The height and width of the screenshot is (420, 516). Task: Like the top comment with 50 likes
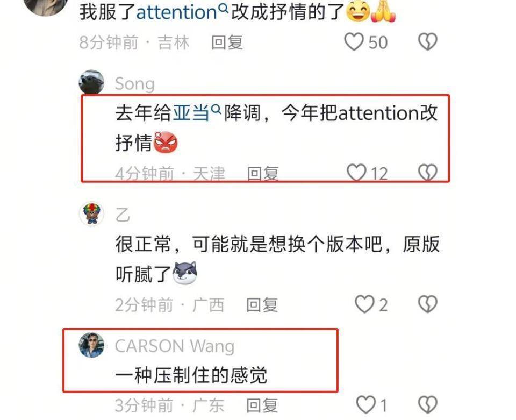click(x=354, y=42)
